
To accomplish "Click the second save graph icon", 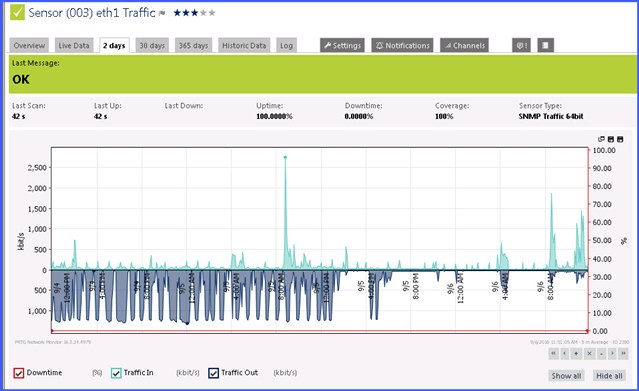I will click(620, 139).
